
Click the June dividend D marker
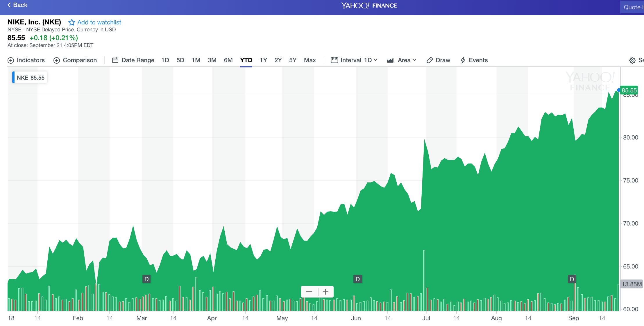click(358, 279)
